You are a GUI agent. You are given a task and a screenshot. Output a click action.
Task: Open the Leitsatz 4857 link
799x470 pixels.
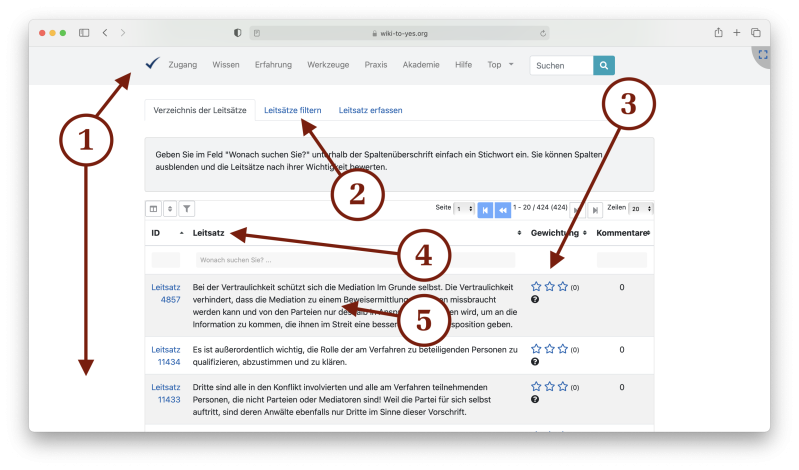[165, 293]
